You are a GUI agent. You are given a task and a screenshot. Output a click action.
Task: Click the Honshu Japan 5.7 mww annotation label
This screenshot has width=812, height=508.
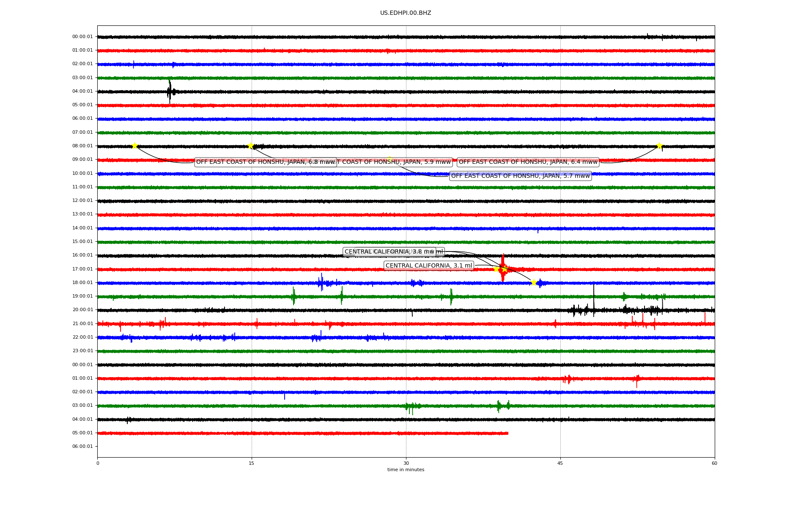[x=520, y=176]
